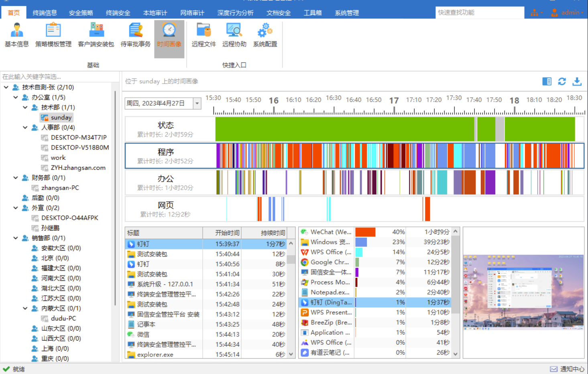Screen dimensions: 588x374
Task: Open the admin user dropdown
Action: pyautogui.click(x=568, y=13)
